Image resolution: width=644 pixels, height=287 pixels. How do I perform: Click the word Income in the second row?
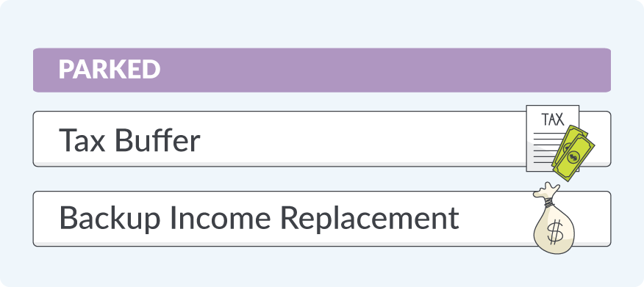[220, 218]
